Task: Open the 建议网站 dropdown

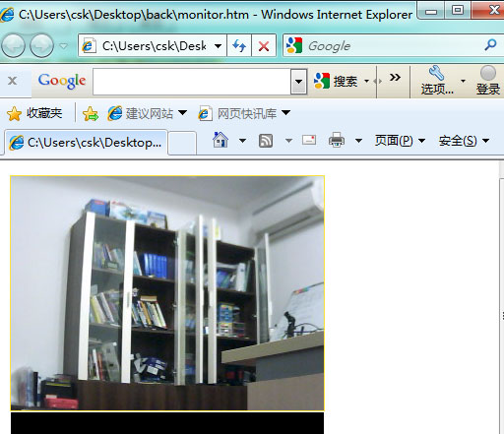Action: [x=148, y=113]
